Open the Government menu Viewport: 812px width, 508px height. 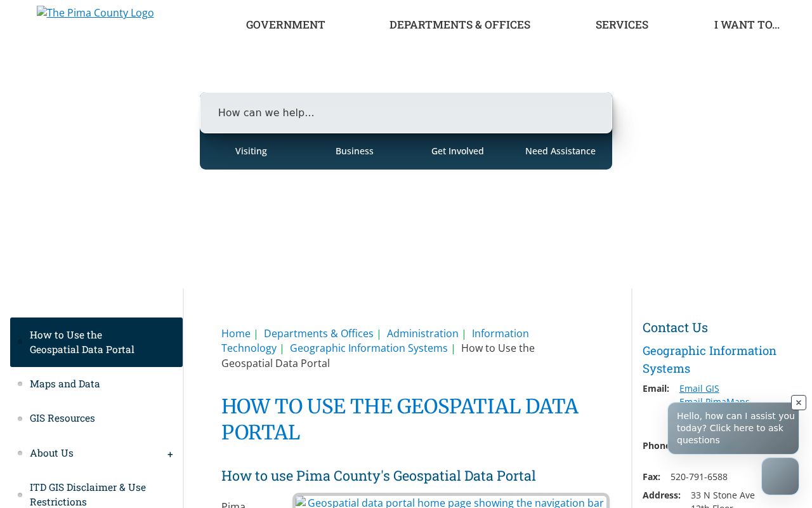(x=285, y=25)
